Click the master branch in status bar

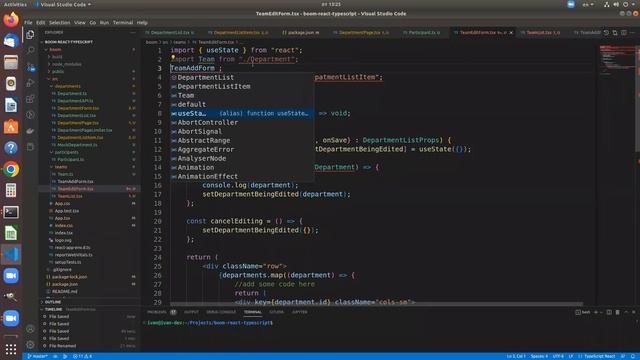(x=38, y=356)
